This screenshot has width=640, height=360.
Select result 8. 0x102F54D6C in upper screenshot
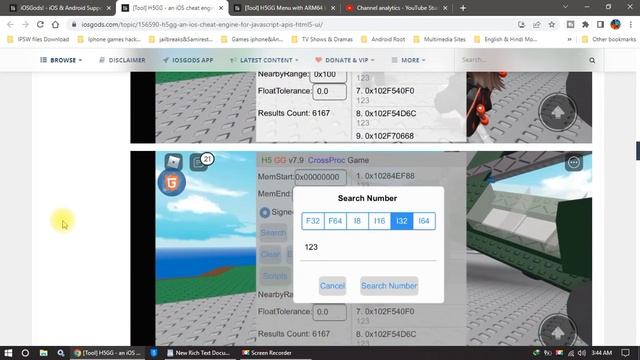pyautogui.click(x=386, y=113)
